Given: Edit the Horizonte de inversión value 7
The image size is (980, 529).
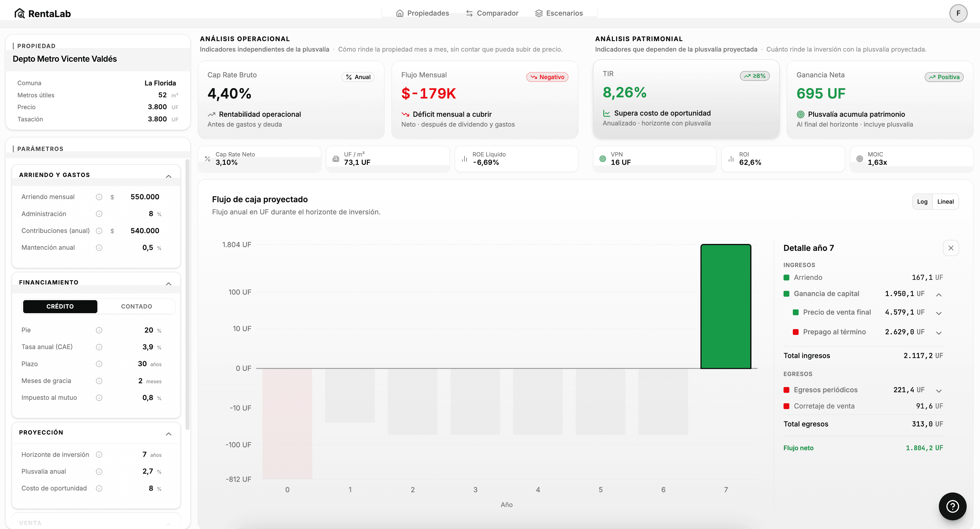Looking at the screenshot, I should click(145, 455).
